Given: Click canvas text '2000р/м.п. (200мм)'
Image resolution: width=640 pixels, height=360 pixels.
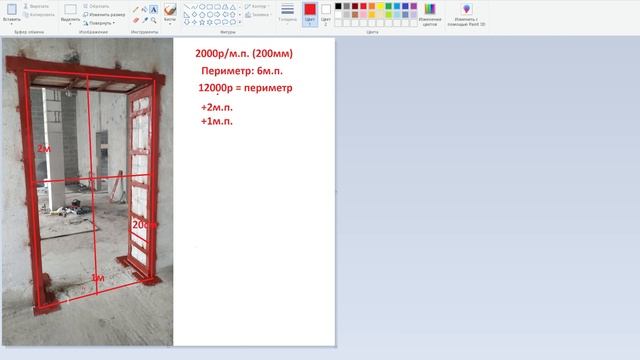Looking at the screenshot, I should [x=244, y=53].
